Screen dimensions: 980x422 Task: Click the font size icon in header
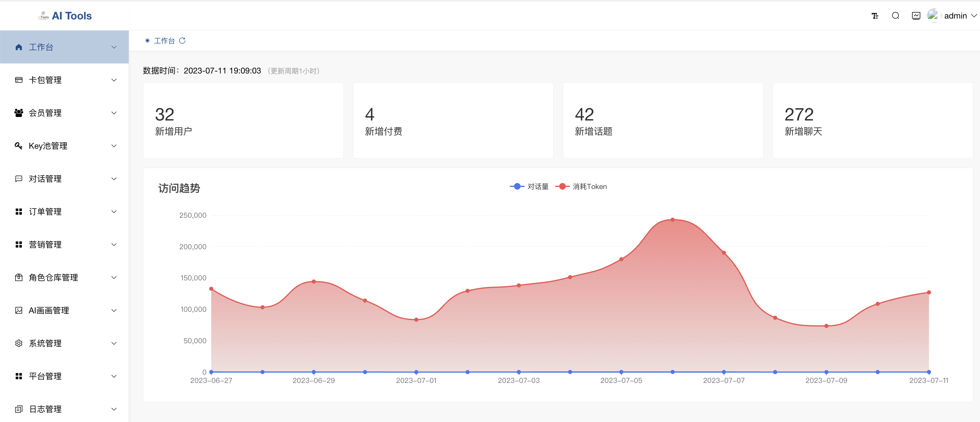coord(875,16)
